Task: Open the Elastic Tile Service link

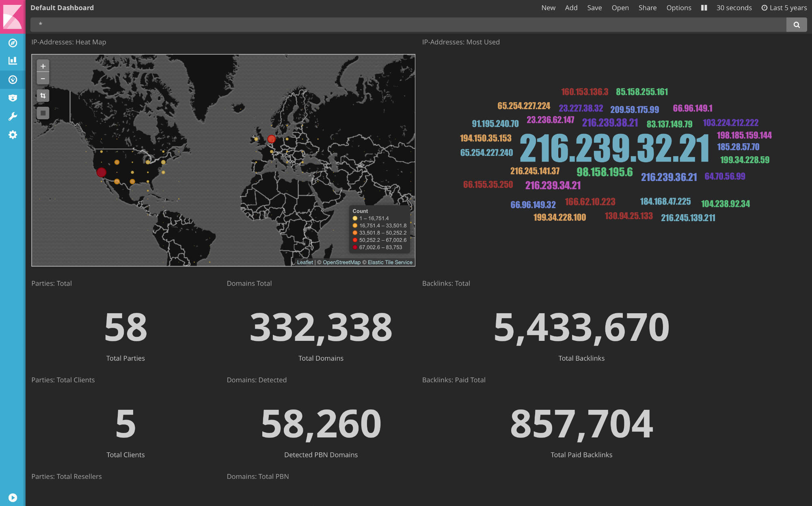Action: (x=390, y=263)
